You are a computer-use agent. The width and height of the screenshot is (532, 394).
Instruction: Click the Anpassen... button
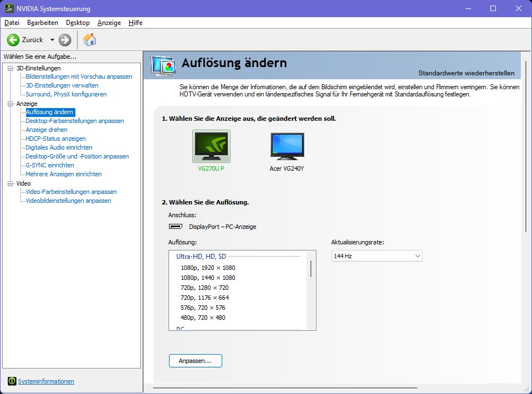[x=196, y=361]
